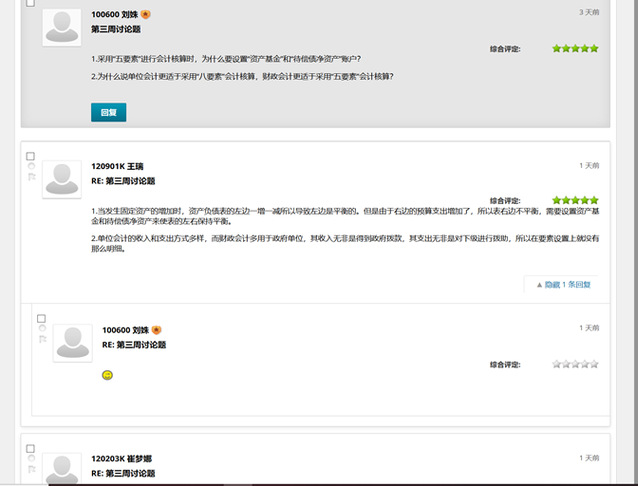This screenshot has width=638, height=486.
Task: Flag 刘姝's nested reply with the flag icon
Action: pyautogui.click(x=41, y=339)
